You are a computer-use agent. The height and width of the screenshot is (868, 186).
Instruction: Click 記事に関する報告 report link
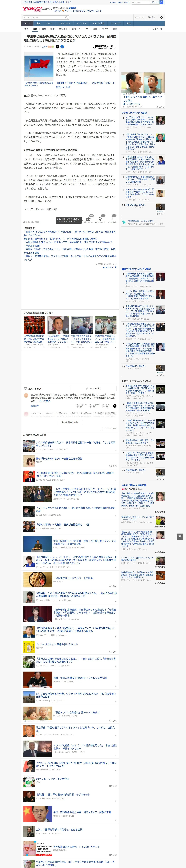click(x=32, y=222)
